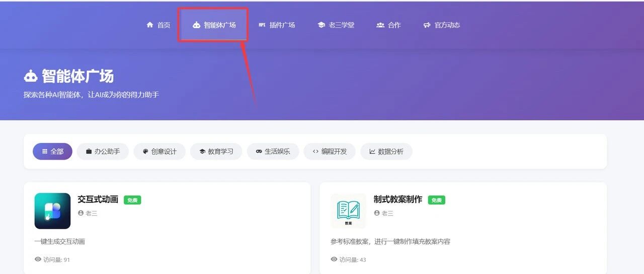
Task: Open 官方动态 in the top navigation
Action: point(441,25)
